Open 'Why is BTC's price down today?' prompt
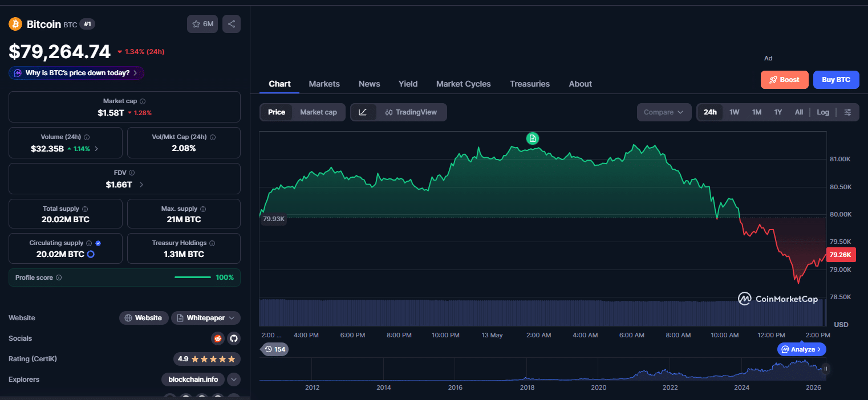This screenshot has width=868, height=400. coord(76,73)
